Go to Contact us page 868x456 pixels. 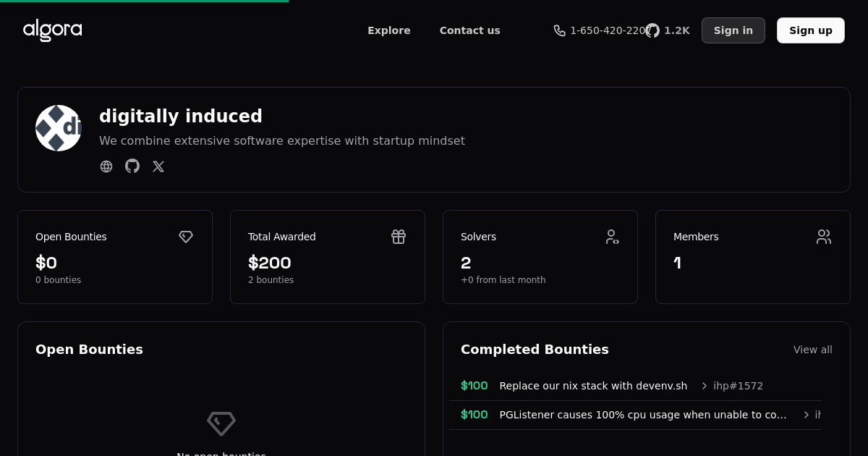pyautogui.click(x=469, y=30)
